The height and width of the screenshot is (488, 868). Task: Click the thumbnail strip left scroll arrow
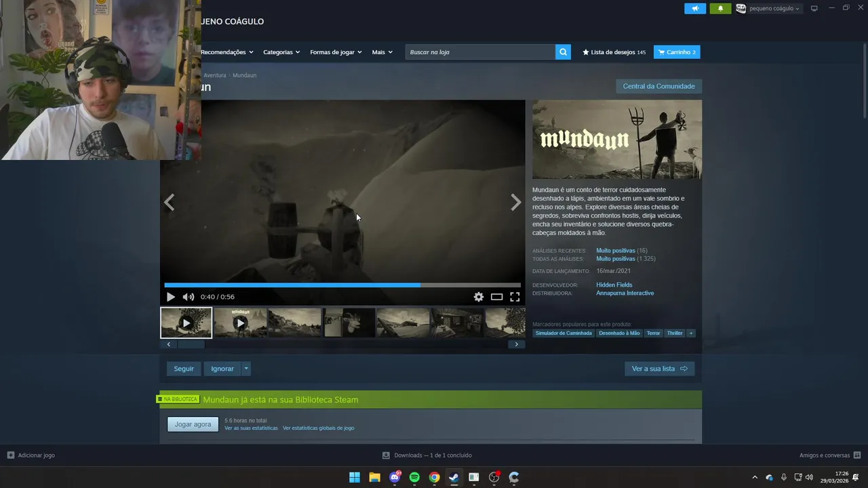[169, 344]
